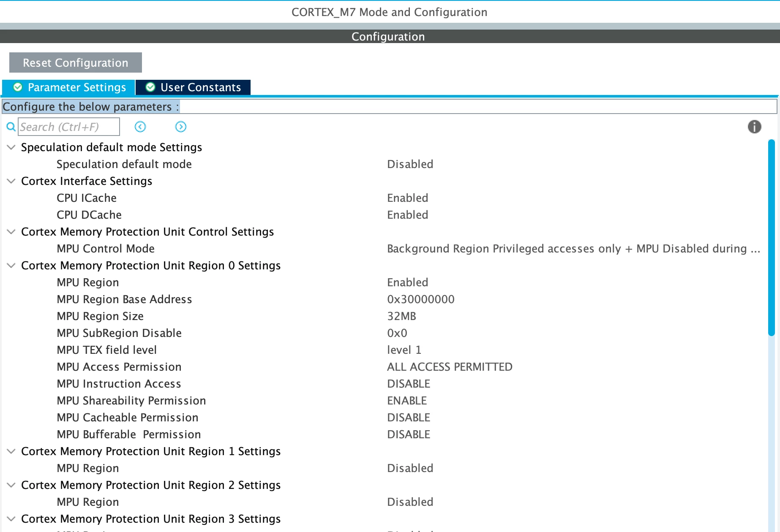Viewport: 780px width, 532px height.
Task: Collapse MPU Control Settings group
Action: click(x=11, y=232)
